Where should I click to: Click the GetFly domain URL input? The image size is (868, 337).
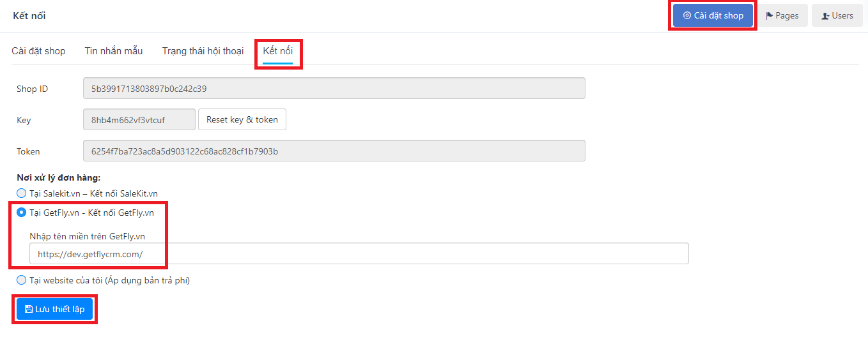(x=359, y=254)
